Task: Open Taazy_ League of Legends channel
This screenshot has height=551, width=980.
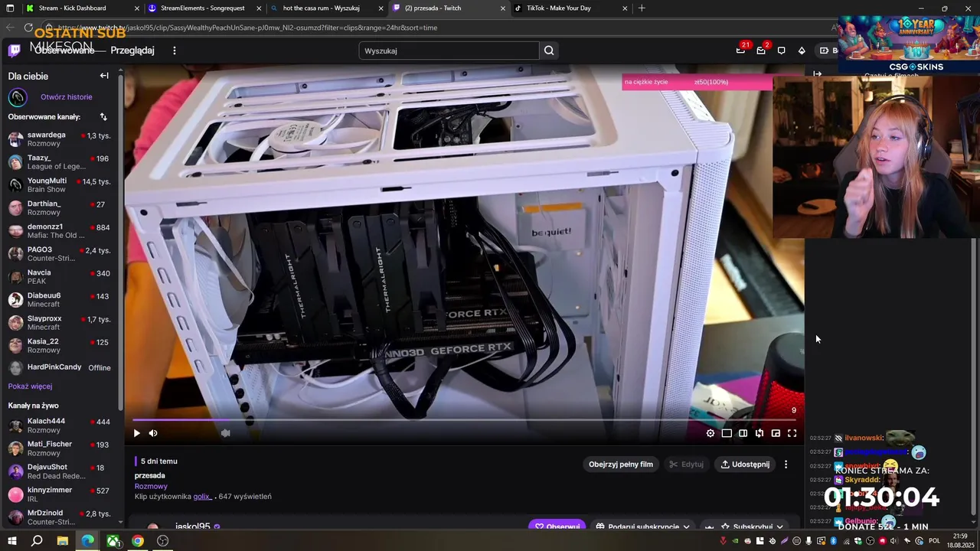Action: pyautogui.click(x=61, y=162)
